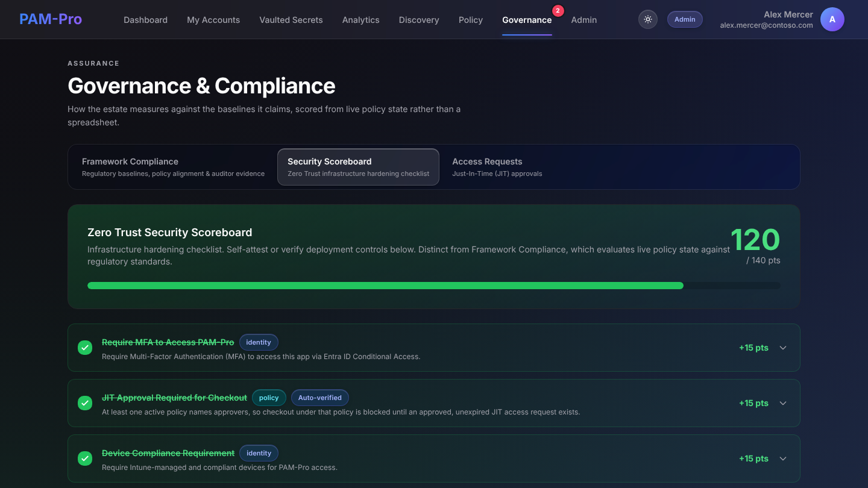Image resolution: width=868 pixels, height=488 pixels.
Task: Expand the JIT Approval item chevron
Action: tap(783, 403)
